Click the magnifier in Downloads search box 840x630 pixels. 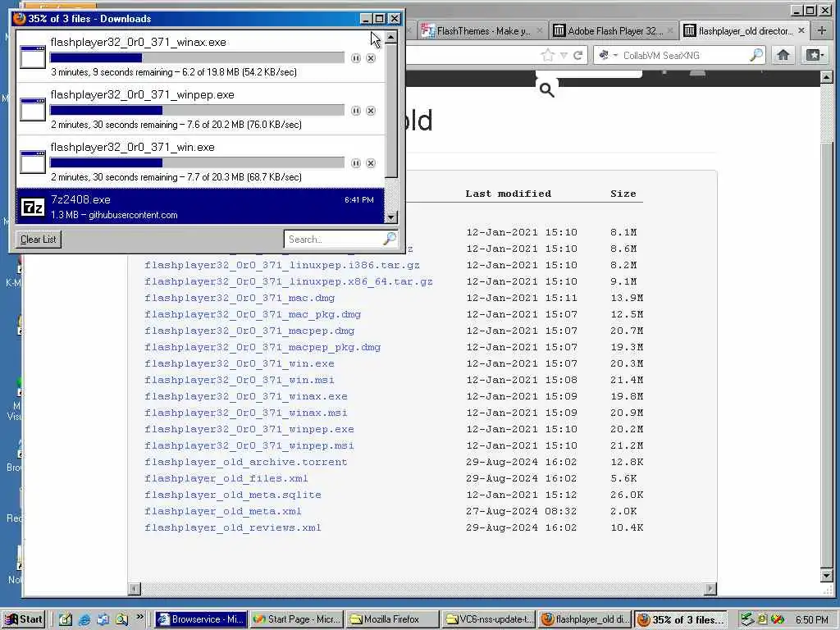(x=390, y=239)
